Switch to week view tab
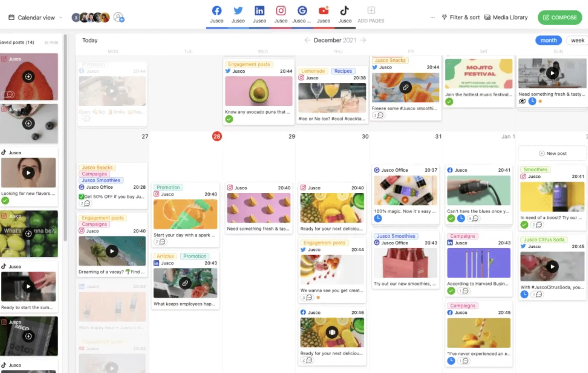This screenshot has width=588, height=373. coord(577,40)
